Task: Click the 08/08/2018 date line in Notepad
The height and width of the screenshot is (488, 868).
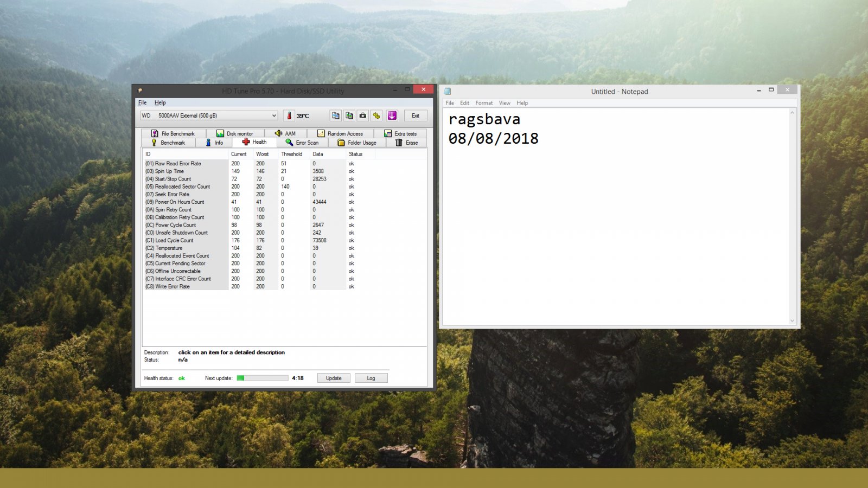Action: 494,139
